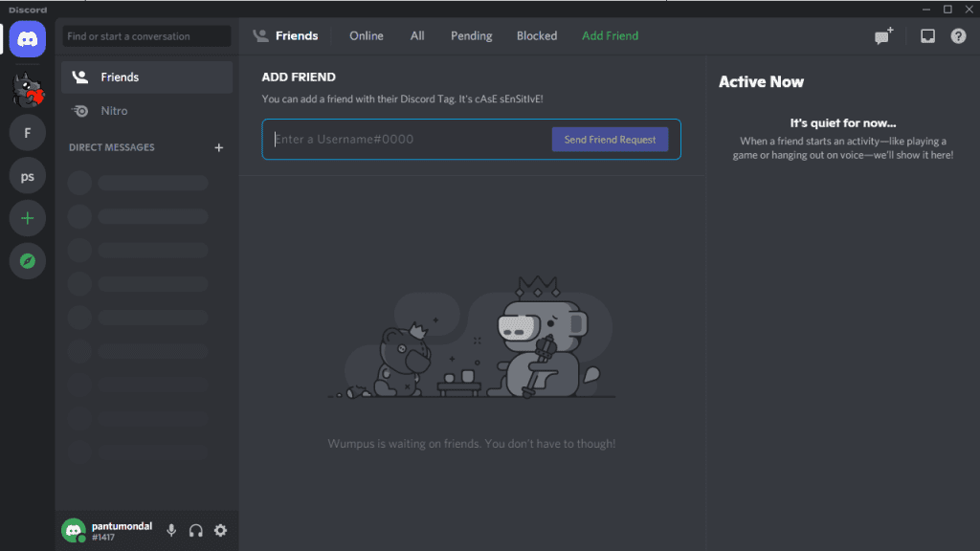Deafen with the headphones icon
The width and height of the screenshot is (980, 551).
195,530
